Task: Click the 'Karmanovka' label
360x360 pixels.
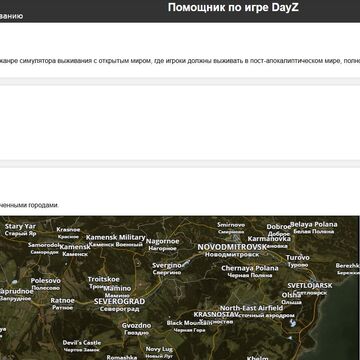Action: click(269, 239)
